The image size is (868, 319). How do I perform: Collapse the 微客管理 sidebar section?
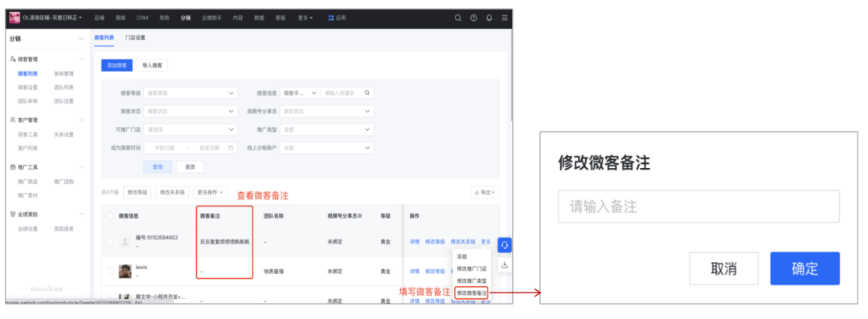(81, 59)
